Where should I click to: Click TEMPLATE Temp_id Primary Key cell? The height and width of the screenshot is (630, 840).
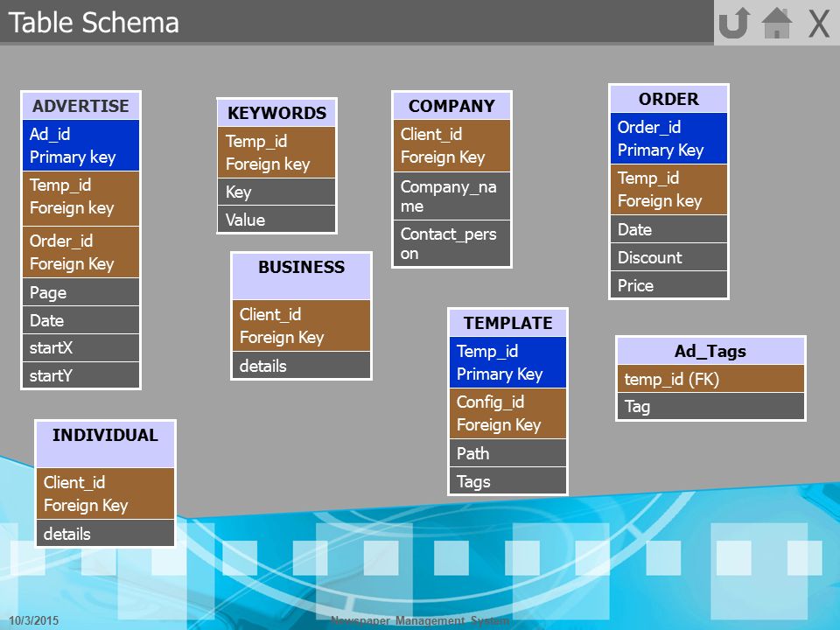point(507,362)
